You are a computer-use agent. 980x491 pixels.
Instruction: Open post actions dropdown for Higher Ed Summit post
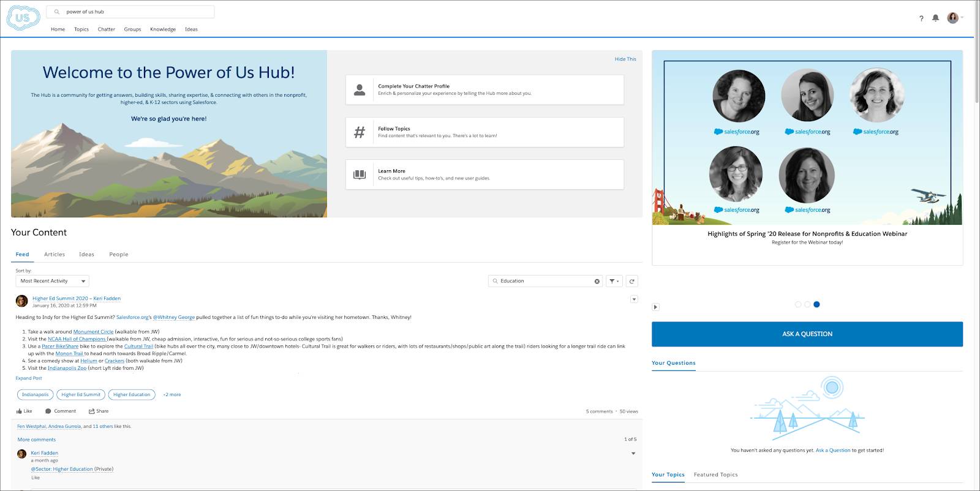634,299
